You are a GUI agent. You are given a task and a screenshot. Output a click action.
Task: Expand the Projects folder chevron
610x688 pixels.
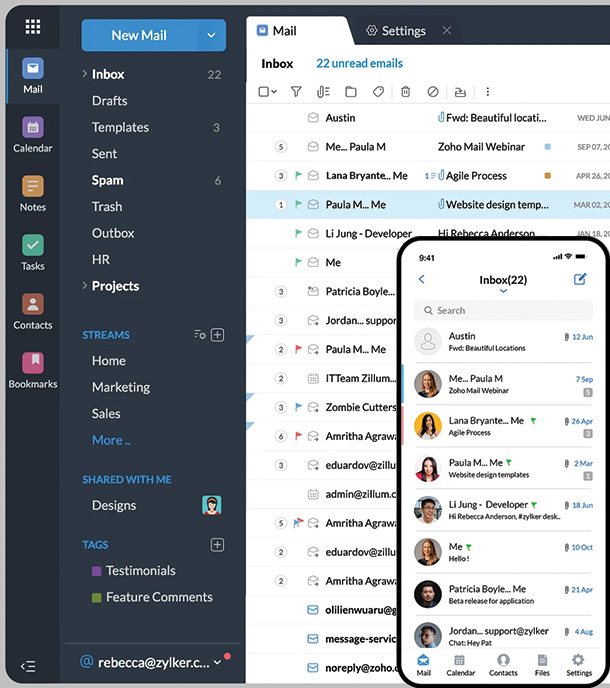[84, 286]
